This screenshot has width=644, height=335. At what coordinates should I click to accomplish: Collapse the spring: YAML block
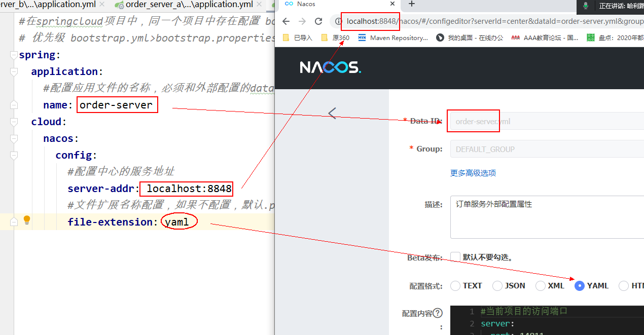tap(14, 55)
